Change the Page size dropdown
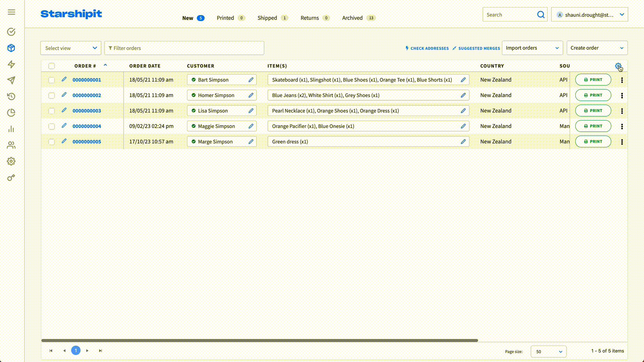Image resolution: width=644 pixels, height=362 pixels. pyautogui.click(x=548, y=351)
